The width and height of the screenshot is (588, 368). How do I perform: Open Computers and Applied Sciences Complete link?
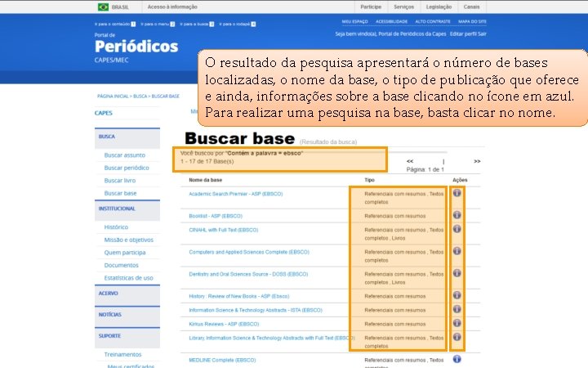[x=249, y=252]
